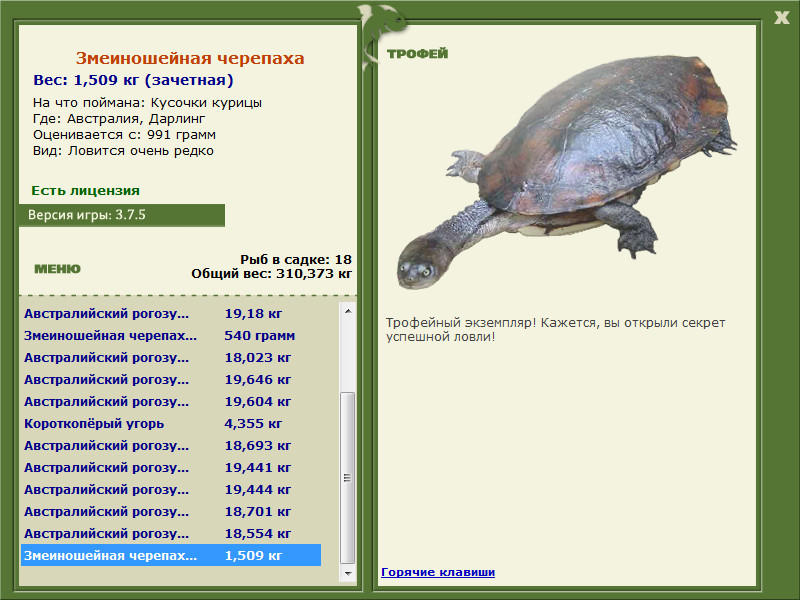Select Австралийский рогозуб 18,554 кг entry
This screenshot has height=600, width=800.
(171, 533)
